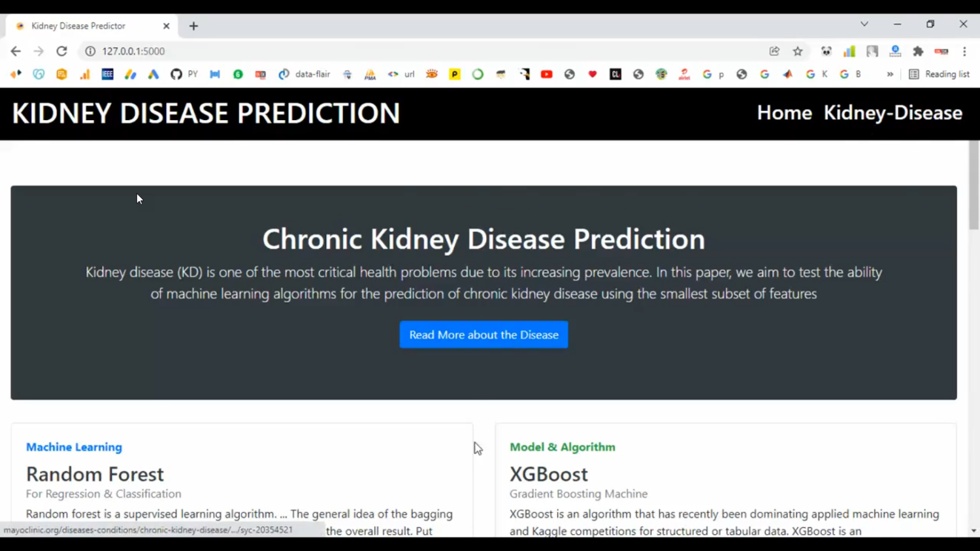This screenshot has width=980, height=551.
Task: Bookmark this page with the star icon
Action: coord(798,51)
